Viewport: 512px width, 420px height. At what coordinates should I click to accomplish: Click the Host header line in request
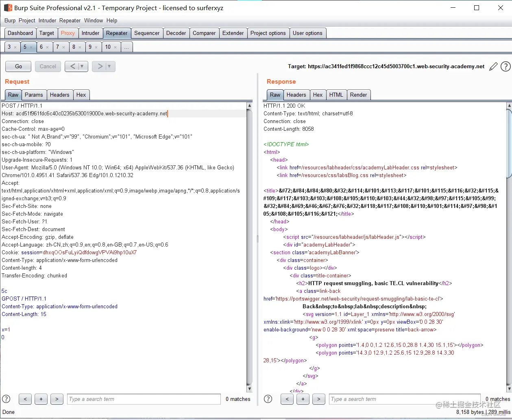[84, 114]
